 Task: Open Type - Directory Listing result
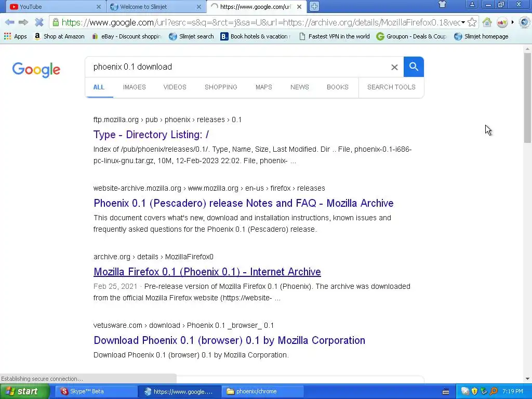tap(151, 135)
